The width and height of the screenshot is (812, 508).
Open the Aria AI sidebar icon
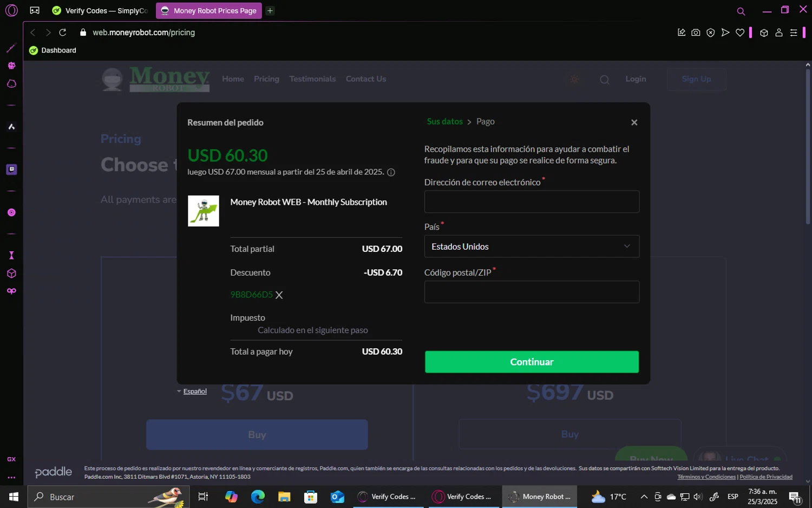(x=11, y=127)
